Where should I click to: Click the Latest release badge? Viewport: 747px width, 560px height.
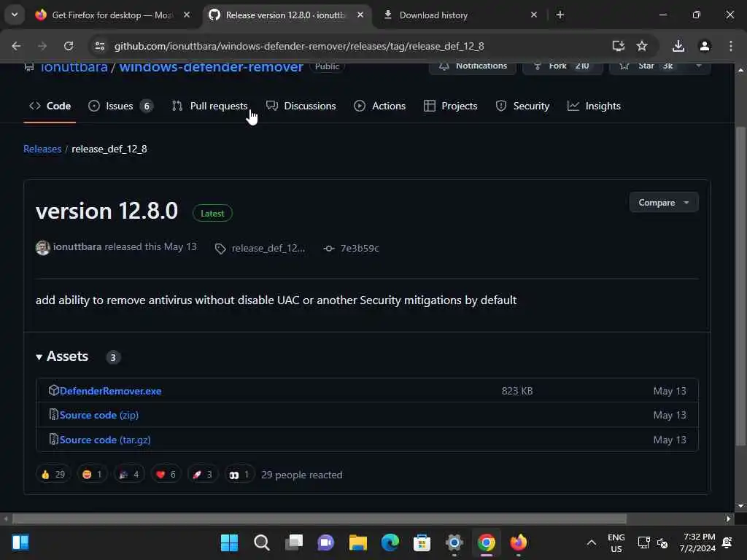(212, 214)
